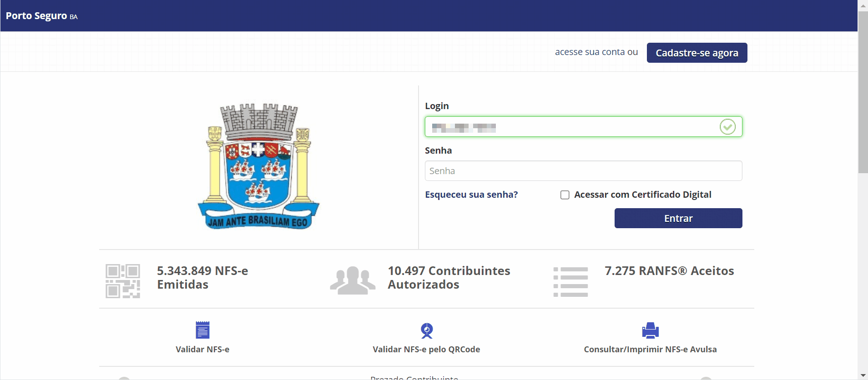Click the text 10.497 Contribuintes Autorizados
The image size is (868, 380).
pos(449,278)
